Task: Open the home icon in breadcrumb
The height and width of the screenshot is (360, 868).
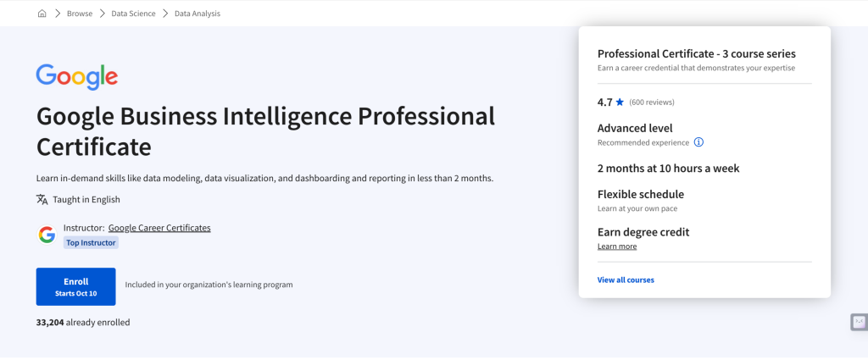Action: click(x=42, y=14)
